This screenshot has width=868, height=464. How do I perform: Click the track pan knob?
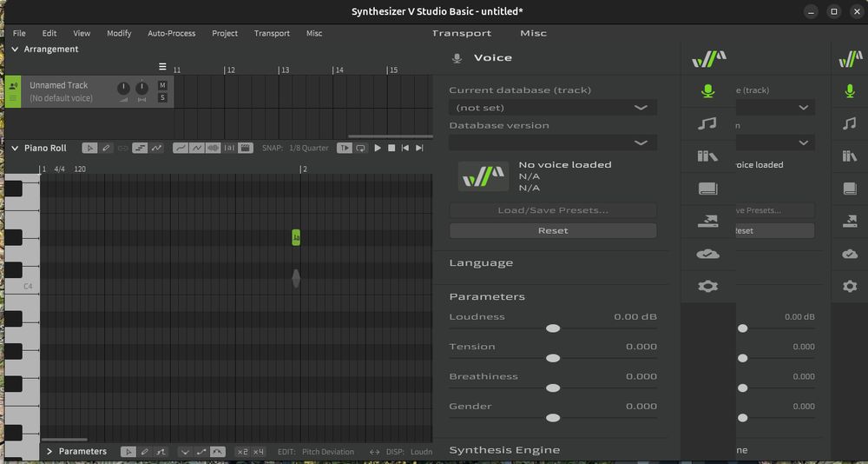click(x=142, y=88)
